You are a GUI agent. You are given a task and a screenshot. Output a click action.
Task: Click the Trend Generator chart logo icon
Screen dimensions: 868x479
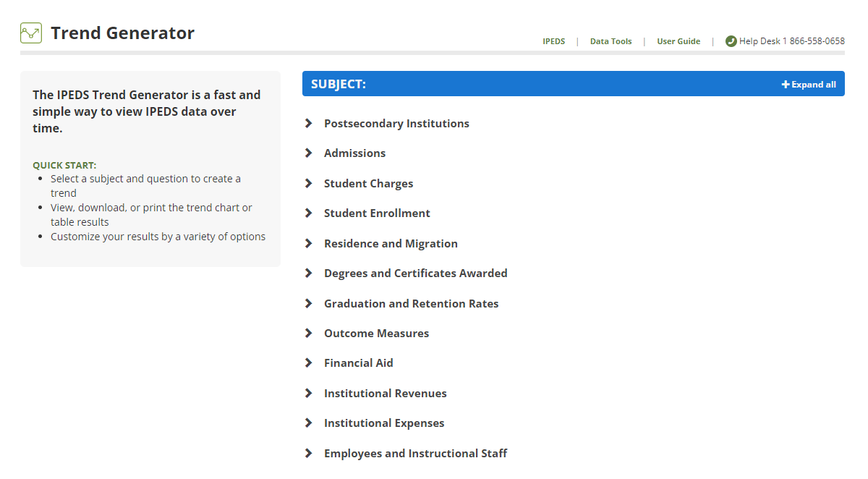[x=31, y=33]
